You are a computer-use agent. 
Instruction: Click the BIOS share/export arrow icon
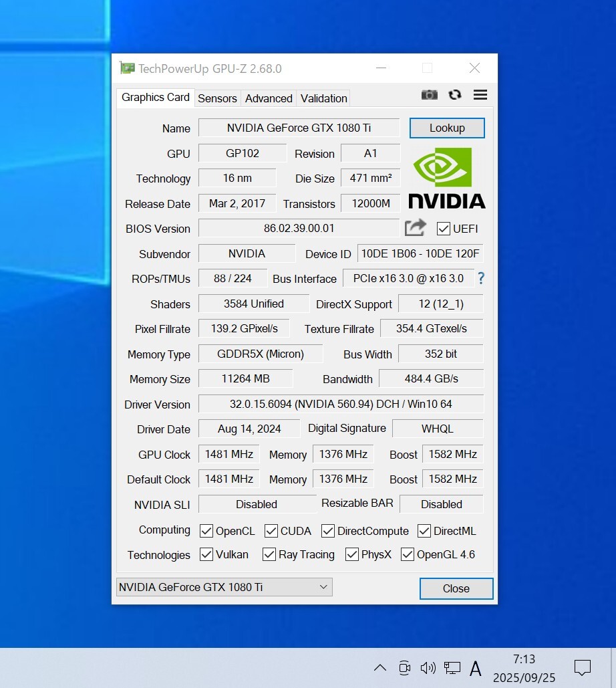pyautogui.click(x=415, y=228)
